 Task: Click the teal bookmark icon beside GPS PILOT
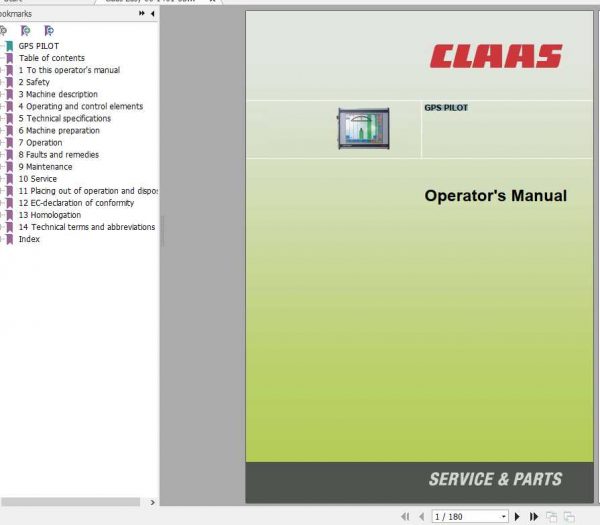coord(10,46)
